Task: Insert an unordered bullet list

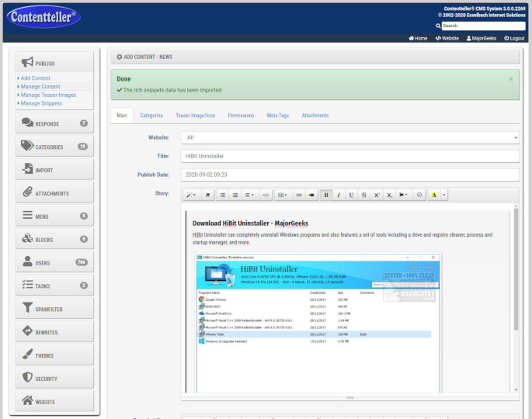Action: pyautogui.click(x=222, y=195)
